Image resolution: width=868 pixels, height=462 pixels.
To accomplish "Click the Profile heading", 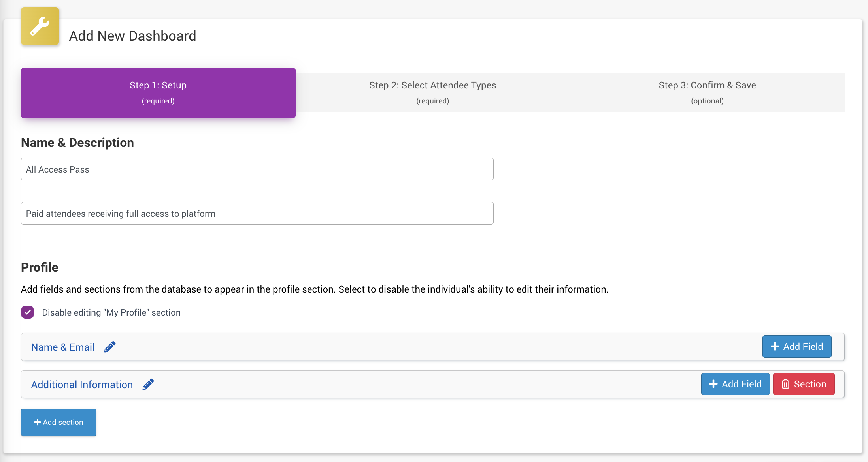I will pos(40,267).
